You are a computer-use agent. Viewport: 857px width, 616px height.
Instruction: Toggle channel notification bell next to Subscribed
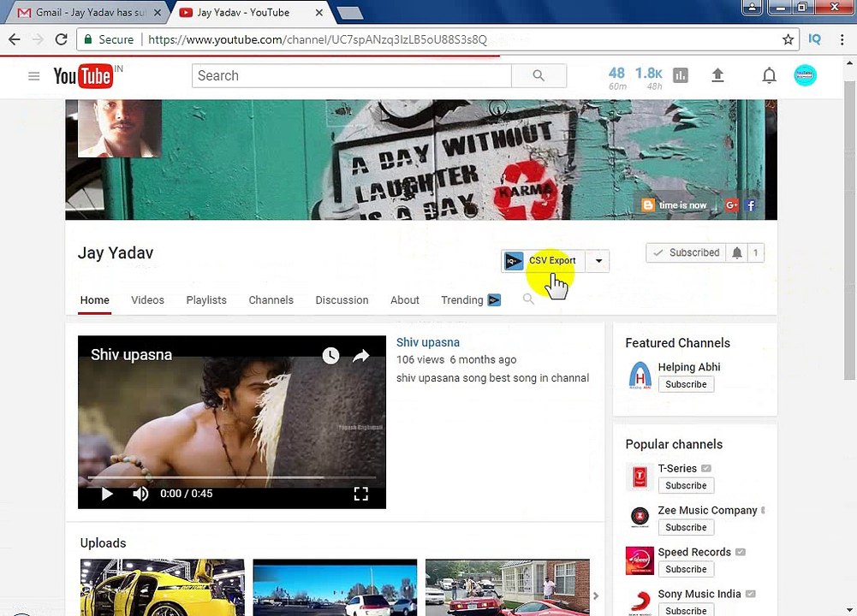[x=737, y=253]
